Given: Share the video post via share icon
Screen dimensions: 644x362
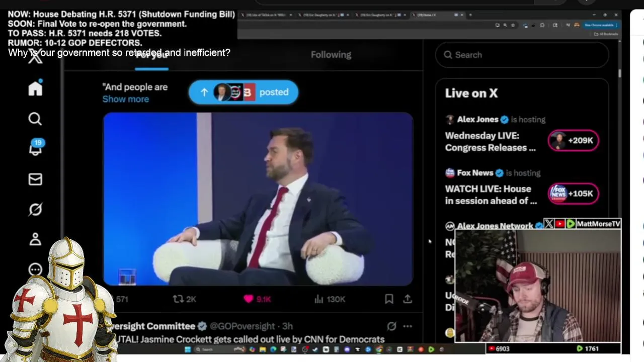Looking at the screenshot, I should [408, 299].
